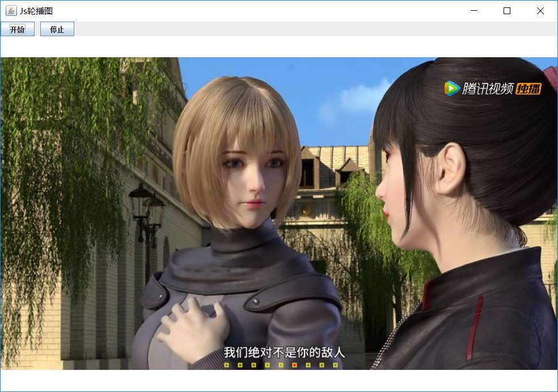The width and height of the screenshot is (558, 392).
Task: Click the 开始 start button
Action: [x=18, y=29]
